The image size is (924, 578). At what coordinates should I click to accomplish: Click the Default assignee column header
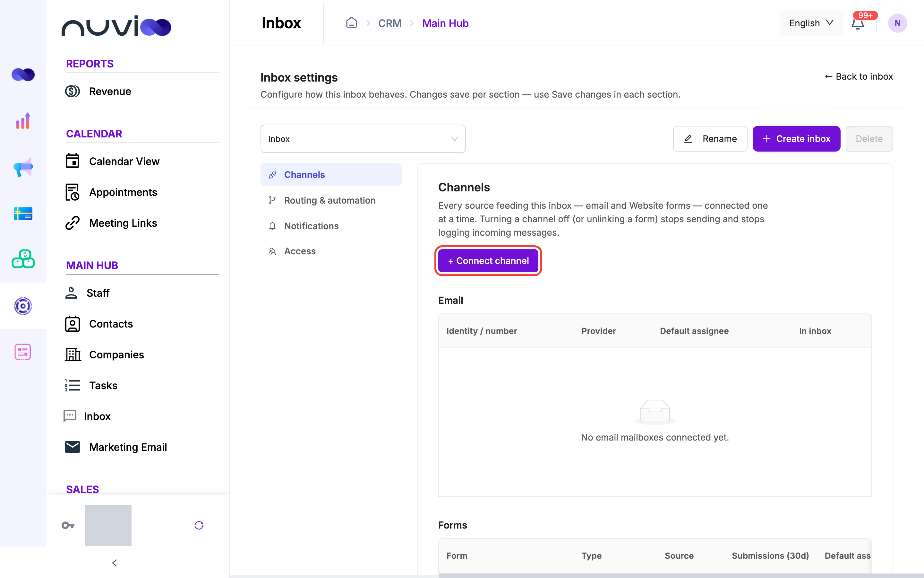[x=694, y=331]
